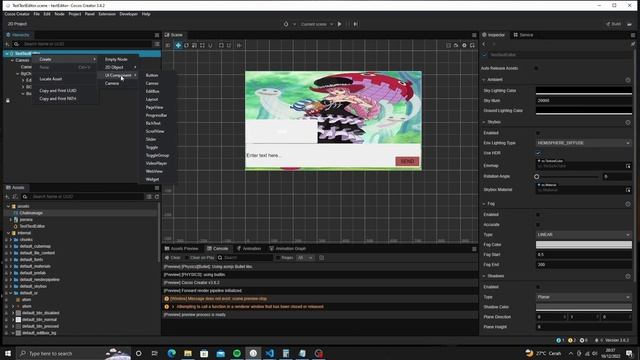Image resolution: width=640 pixels, height=360 pixels.
Task: Collapse the Fog section
Action: click(484, 204)
